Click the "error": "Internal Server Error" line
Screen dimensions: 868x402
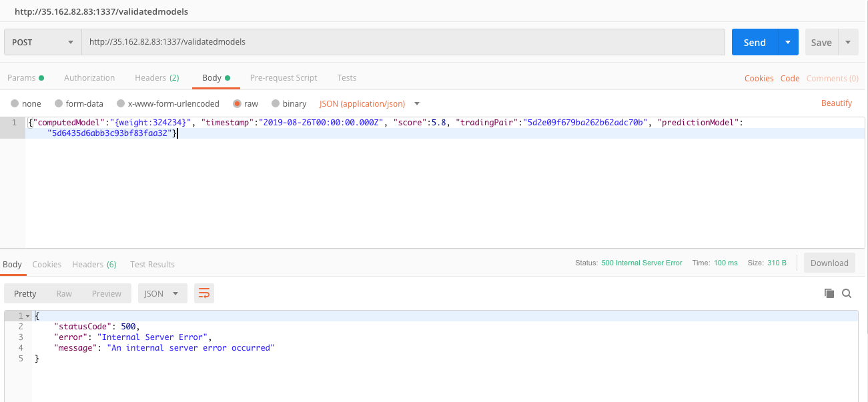point(133,337)
